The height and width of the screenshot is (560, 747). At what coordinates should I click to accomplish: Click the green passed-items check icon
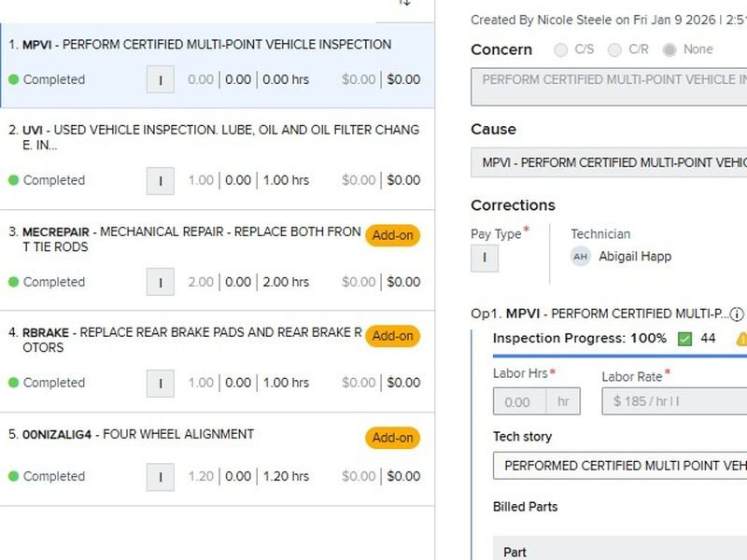click(x=684, y=338)
